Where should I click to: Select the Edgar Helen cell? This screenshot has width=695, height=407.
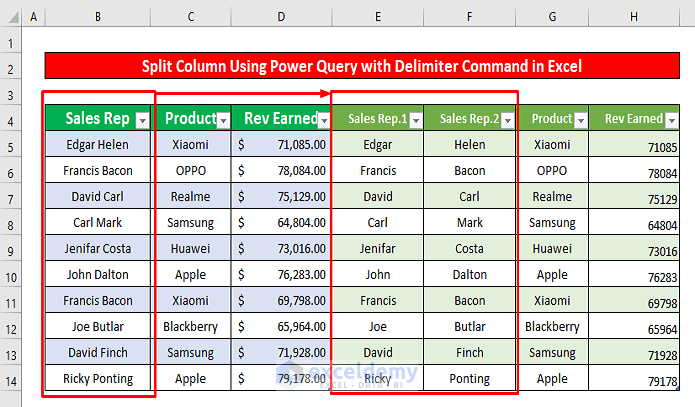(x=97, y=145)
